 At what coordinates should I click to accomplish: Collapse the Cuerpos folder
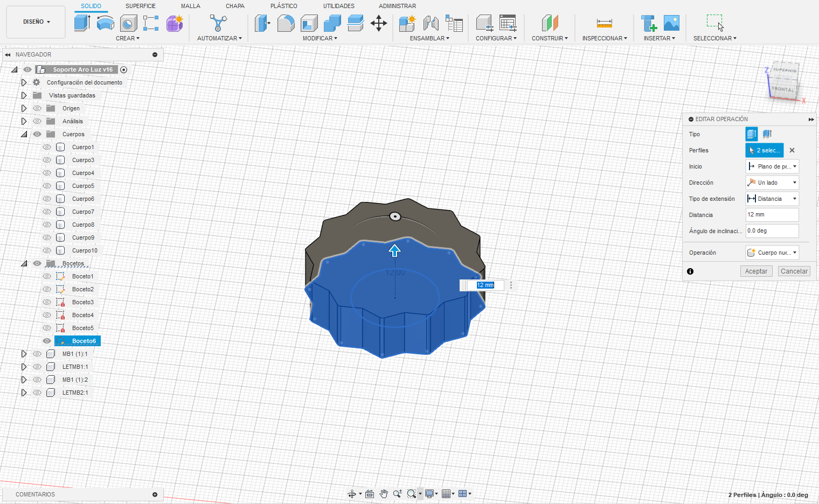pos(24,134)
